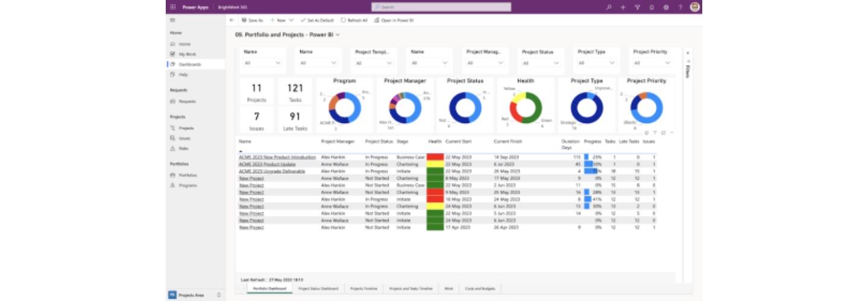Open the settings gear in top bar
This screenshot has height=301, width=868.
tap(652, 7)
